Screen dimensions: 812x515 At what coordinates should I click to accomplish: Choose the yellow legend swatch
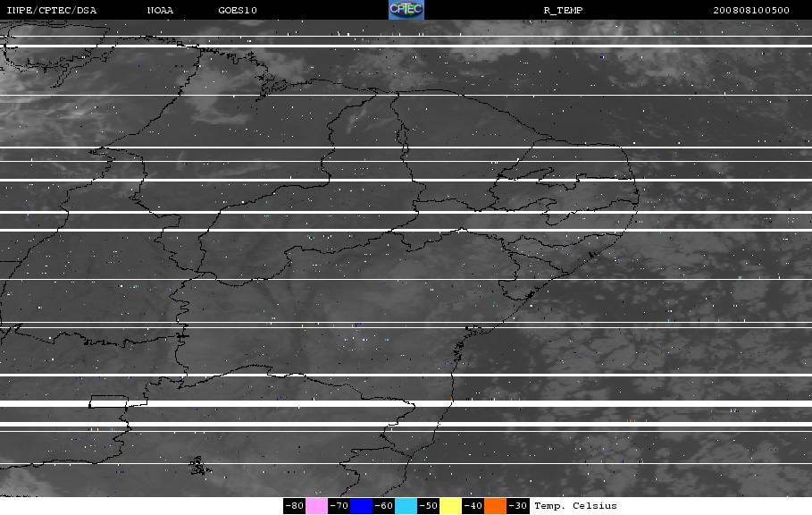click(x=450, y=506)
